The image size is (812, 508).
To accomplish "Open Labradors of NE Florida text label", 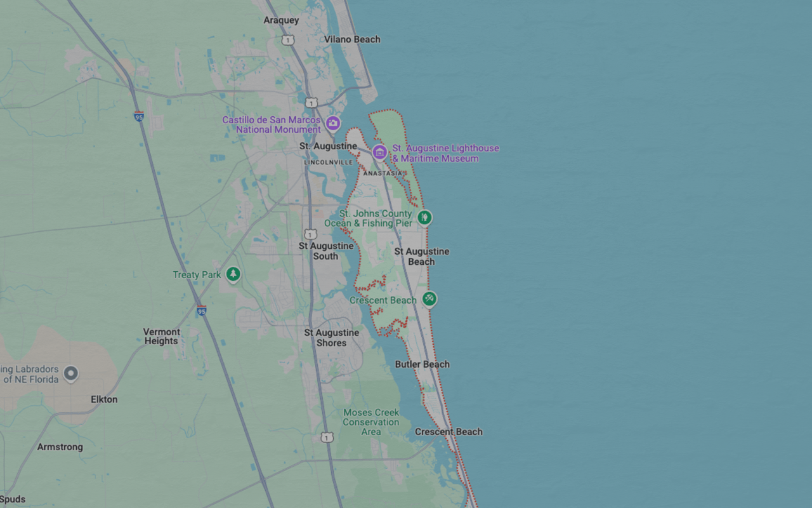I will [30, 374].
